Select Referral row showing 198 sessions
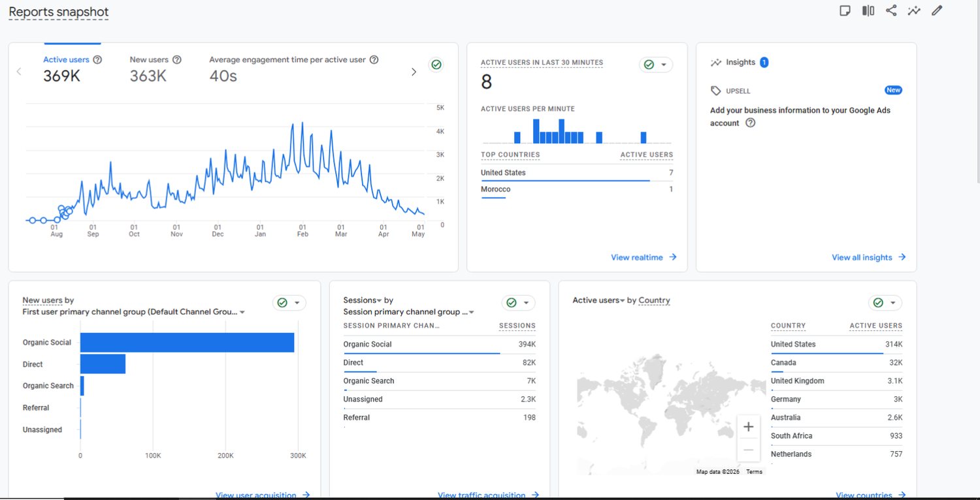The image size is (980, 500). click(x=440, y=418)
